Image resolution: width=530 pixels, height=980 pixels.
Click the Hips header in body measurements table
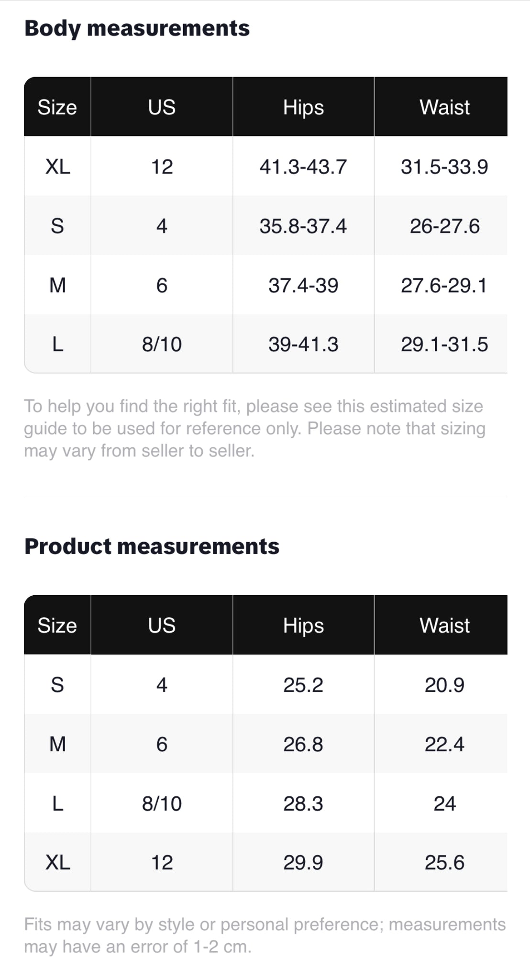(303, 107)
